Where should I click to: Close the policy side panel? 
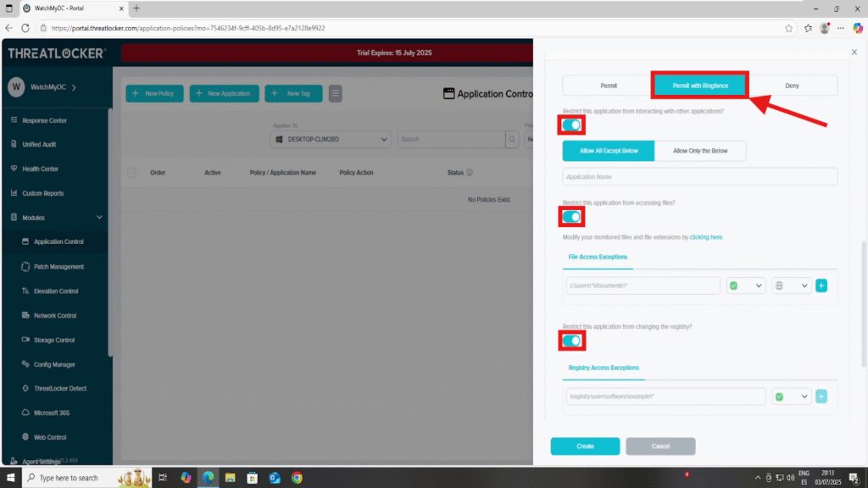point(854,52)
